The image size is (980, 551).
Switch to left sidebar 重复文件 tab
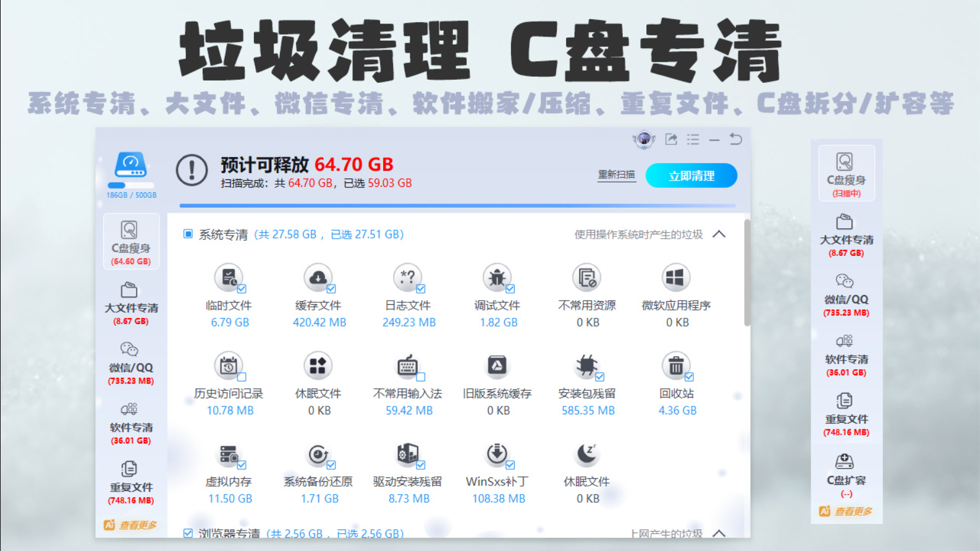click(131, 484)
